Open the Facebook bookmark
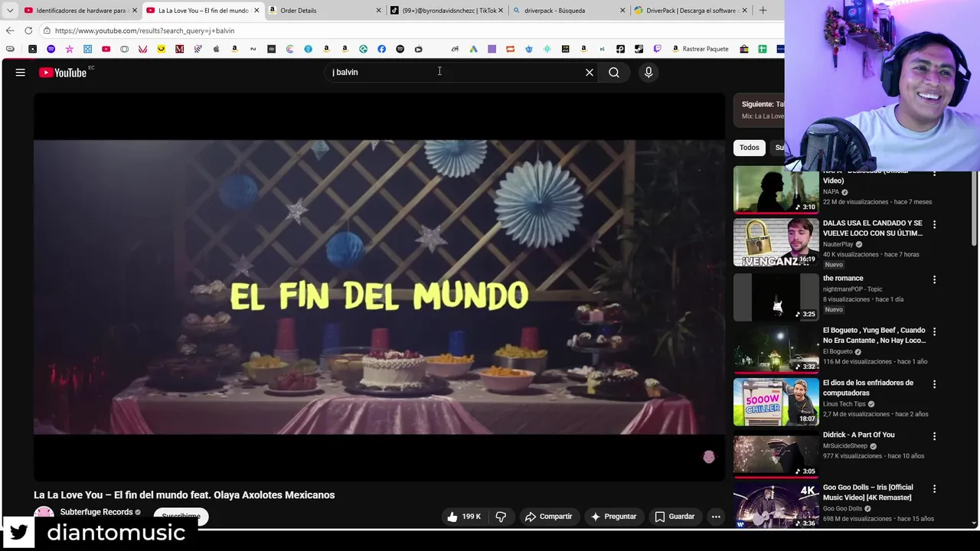The image size is (980, 551). click(x=381, y=49)
